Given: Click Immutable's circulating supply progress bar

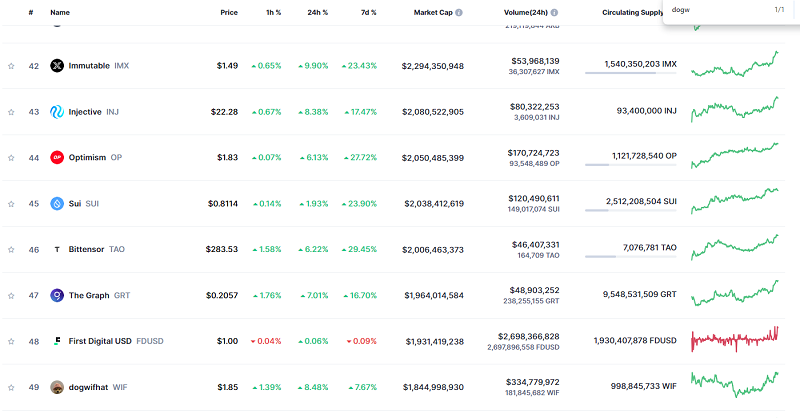Looking at the screenshot, I should 629,74.
